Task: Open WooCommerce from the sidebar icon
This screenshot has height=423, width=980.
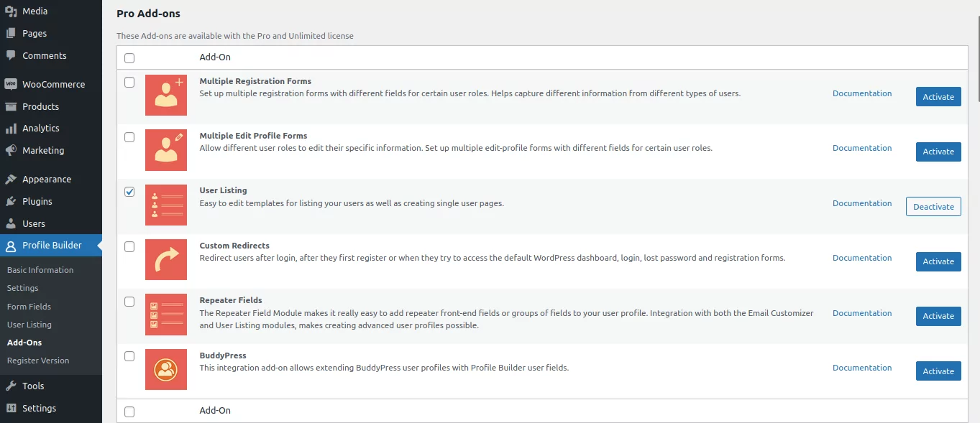Action: [11, 84]
